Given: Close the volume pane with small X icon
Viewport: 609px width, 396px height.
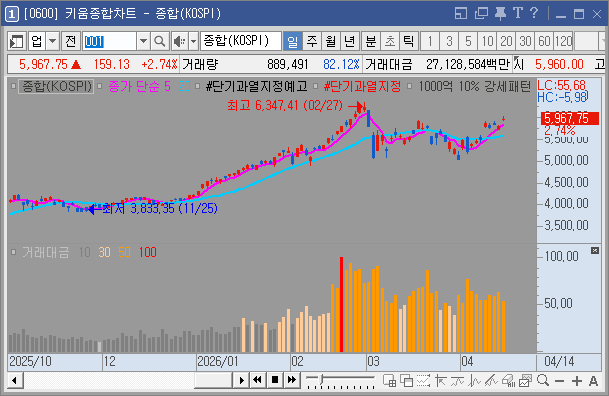Looking at the screenshot, I should (x=595, y=250).
